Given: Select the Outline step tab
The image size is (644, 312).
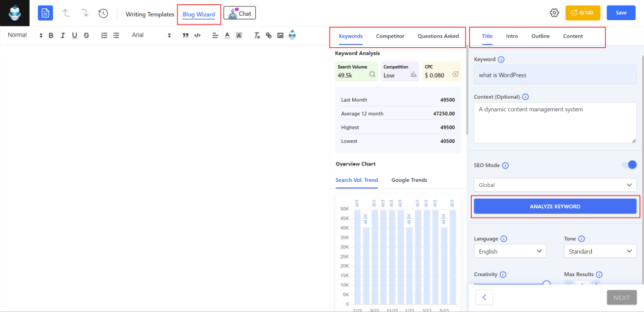Looking at the screenshot, I should tap(540, 36).
